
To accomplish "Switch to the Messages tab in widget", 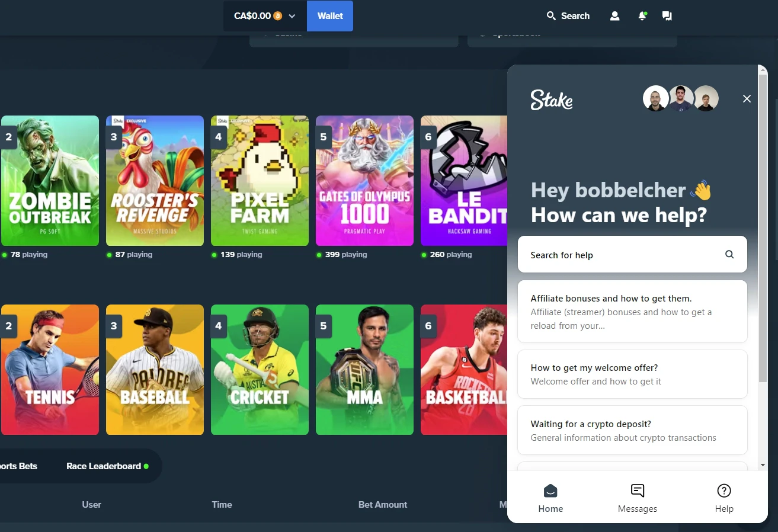I will click(x=638, y=498).
